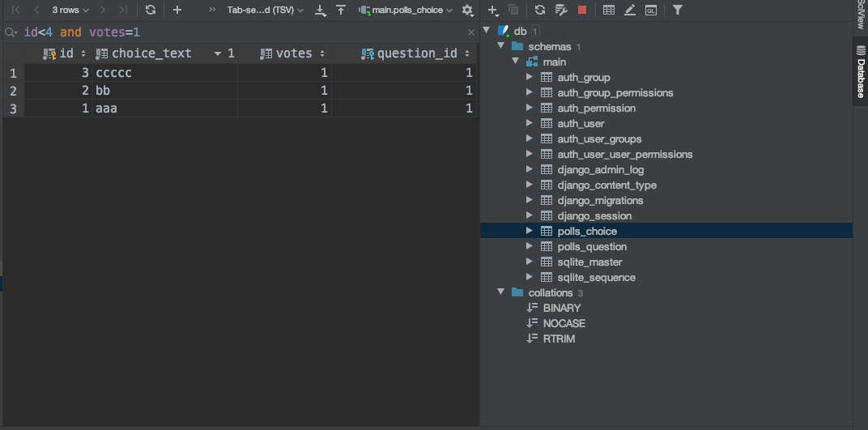Open the QL query console
Viewport: 868px width, 430px height.
(x=651, y=10)
